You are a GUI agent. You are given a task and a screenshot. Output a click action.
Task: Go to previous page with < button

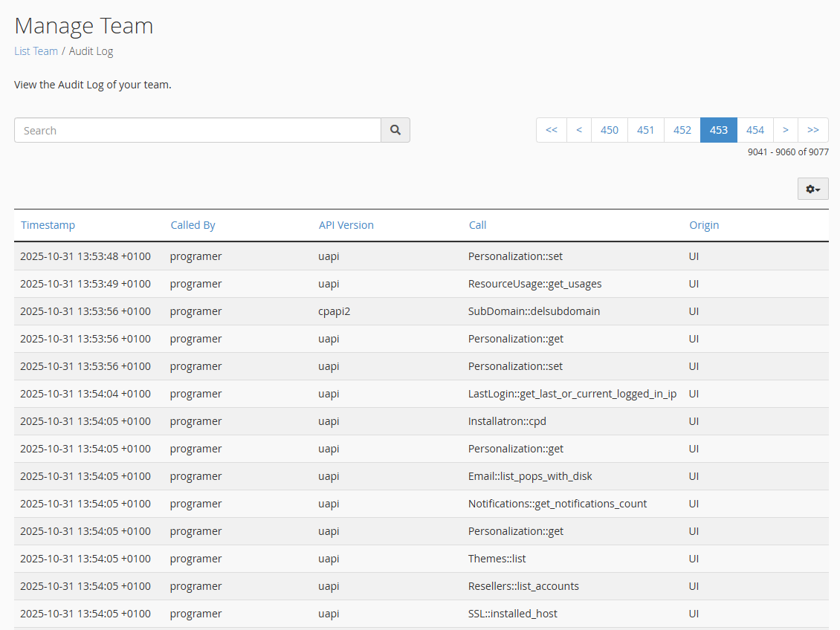(578, 130)
